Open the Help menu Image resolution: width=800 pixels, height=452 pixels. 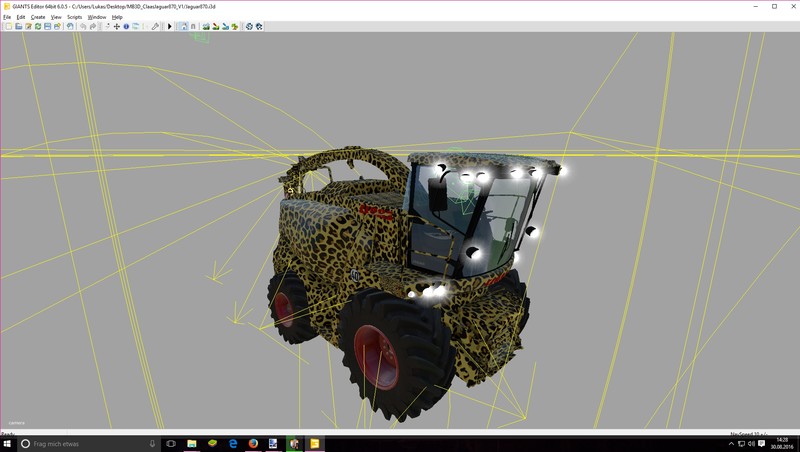click(x=117, y=17)
